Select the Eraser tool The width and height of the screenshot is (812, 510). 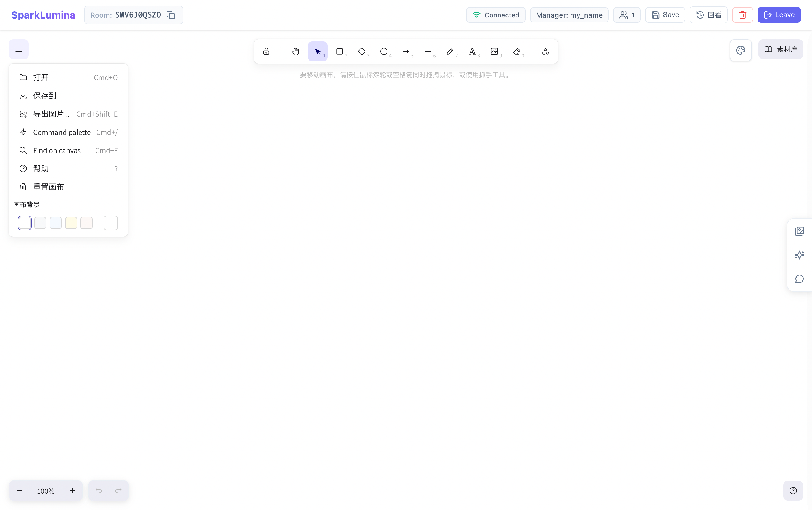click(516, 51)
